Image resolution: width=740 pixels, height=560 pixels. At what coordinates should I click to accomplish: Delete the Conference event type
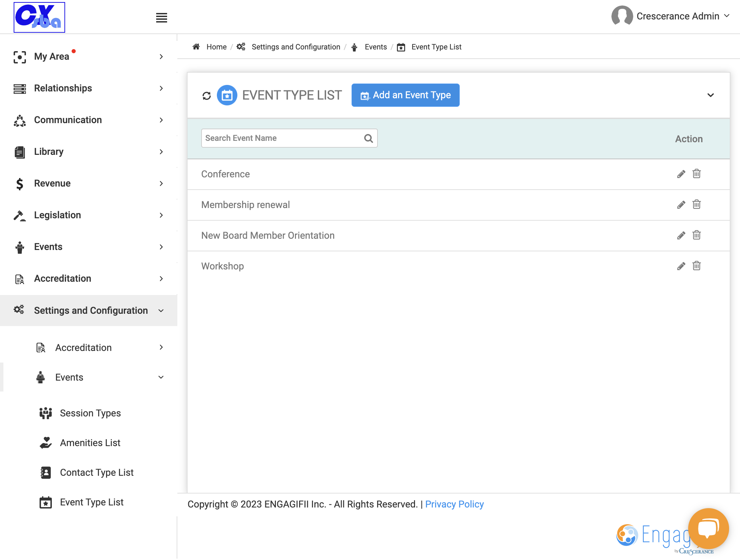[696, 174]
